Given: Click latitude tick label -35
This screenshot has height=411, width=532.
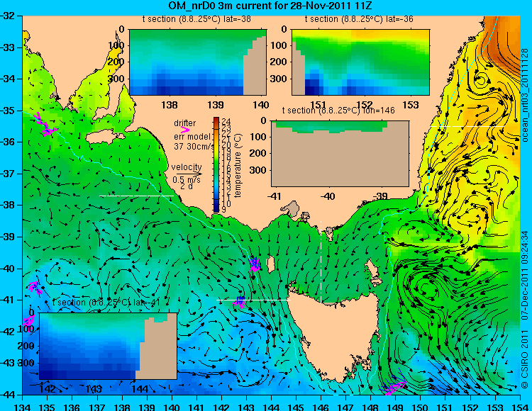Looking at the screenshot, I should tap(7, 111).
